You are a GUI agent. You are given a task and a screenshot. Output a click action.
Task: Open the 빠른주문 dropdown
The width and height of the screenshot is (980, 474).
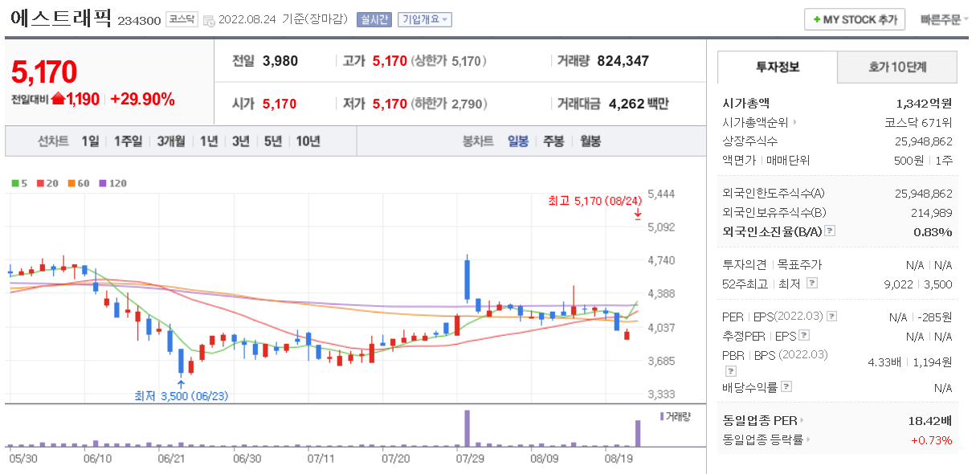point(944,19)
